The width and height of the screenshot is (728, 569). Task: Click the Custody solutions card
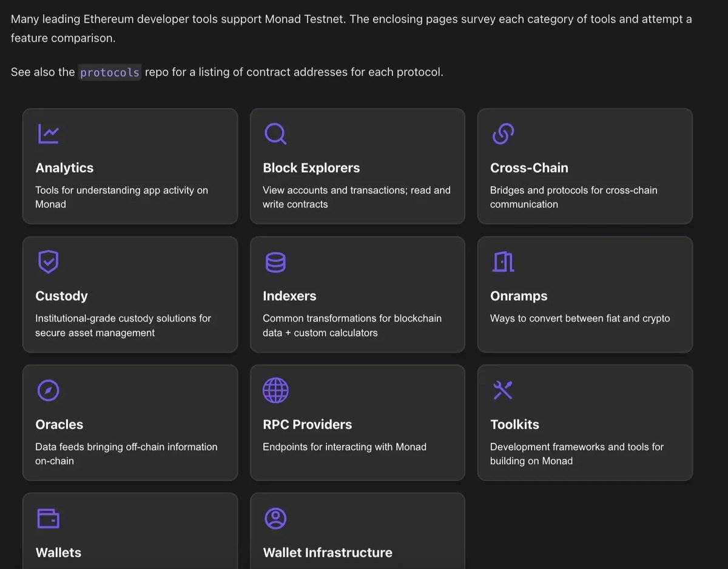pyautogui.click(x=130, y=294)
